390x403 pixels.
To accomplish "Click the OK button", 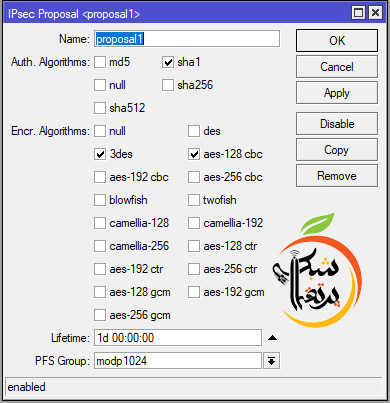I will tap(337, 40).
